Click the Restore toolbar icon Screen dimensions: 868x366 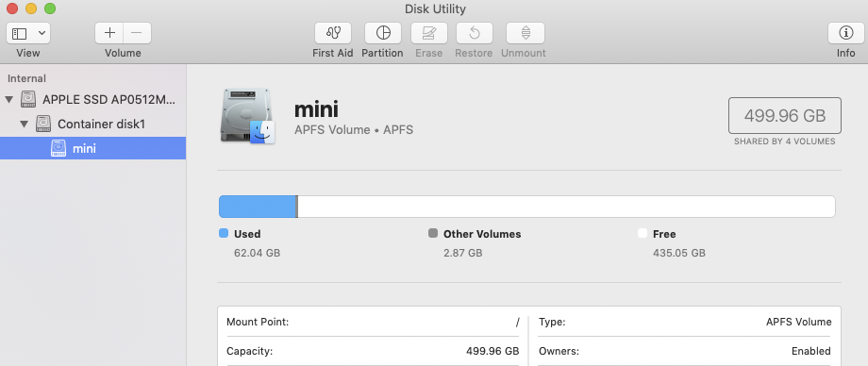[x=474, y=33]
